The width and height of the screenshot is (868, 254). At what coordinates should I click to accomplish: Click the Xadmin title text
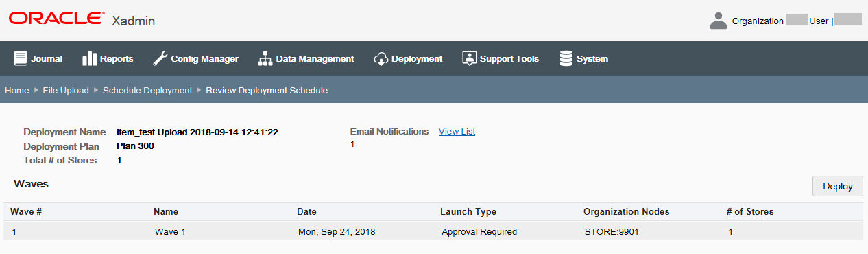point(133,21)
